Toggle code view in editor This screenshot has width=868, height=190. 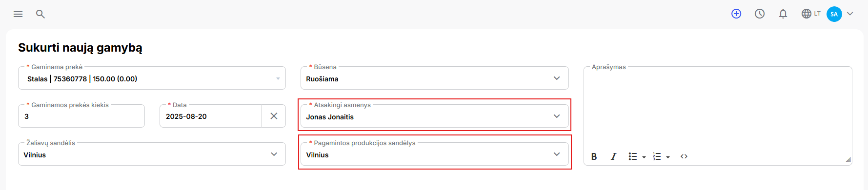684,156
